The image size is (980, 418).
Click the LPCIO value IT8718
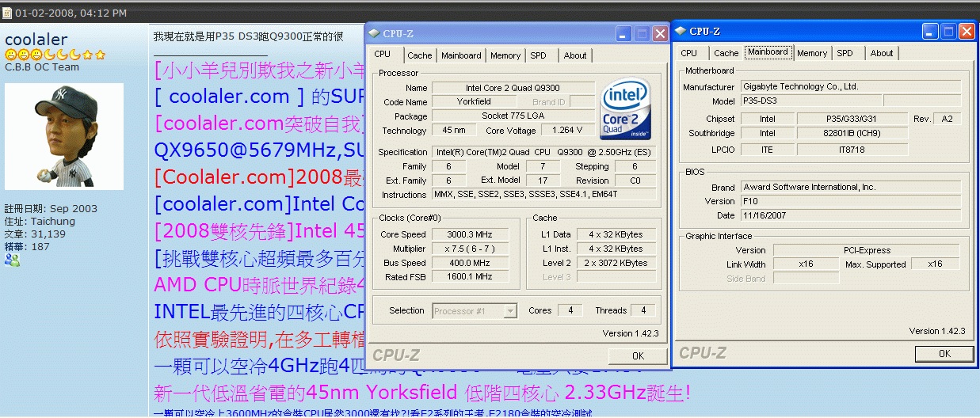[x=852, y=149]
